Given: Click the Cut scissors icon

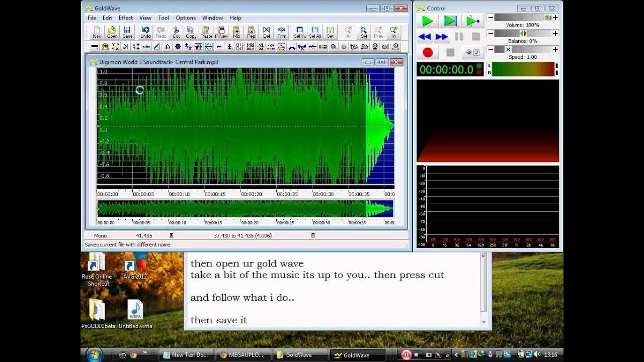Looking at the screenshot, I should click(176, 32).
